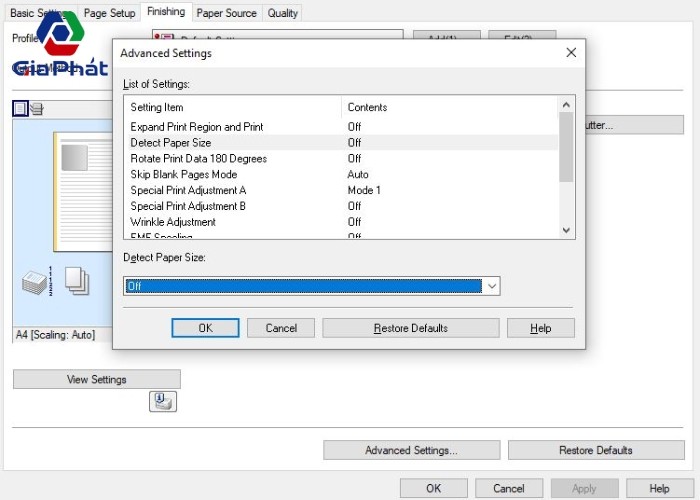Click Restore Defaults in Finishing tab
The width and height of the screenshot is (700, 500).
tap(596, 450)
